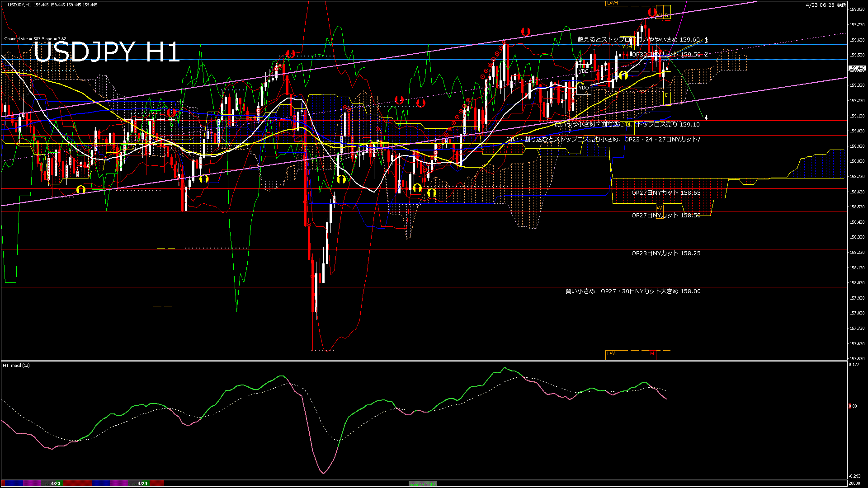Click the 4/23 date marker on timeline
Viewport: 868px width, 488px height.
(56, 483)
